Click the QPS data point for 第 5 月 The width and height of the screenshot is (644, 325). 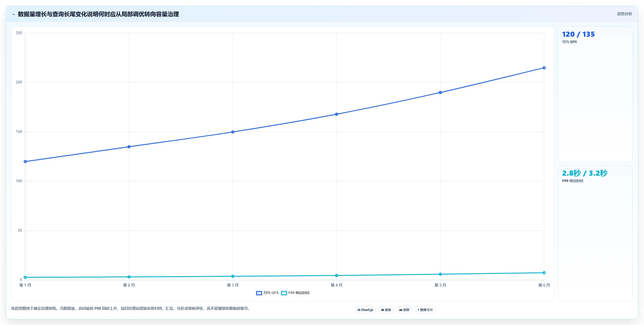point(440,92)
